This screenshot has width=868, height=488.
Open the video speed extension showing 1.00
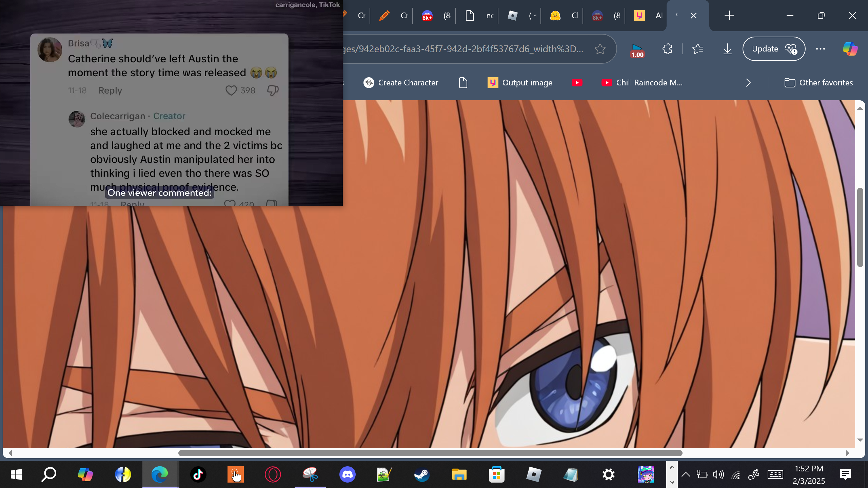[637, 50]
